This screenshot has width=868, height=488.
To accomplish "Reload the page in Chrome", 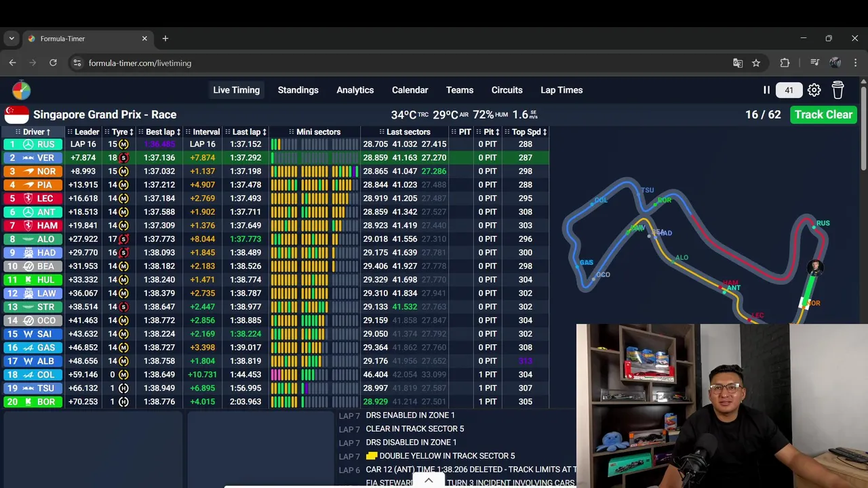I will (x=53, y=63).
